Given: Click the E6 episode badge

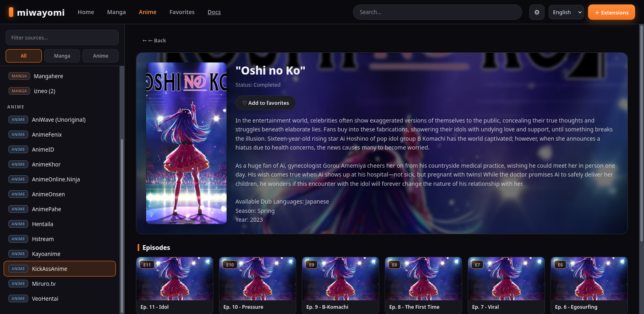Looking at the screenshot, I should pyautogui.click(x=560, y=265).
